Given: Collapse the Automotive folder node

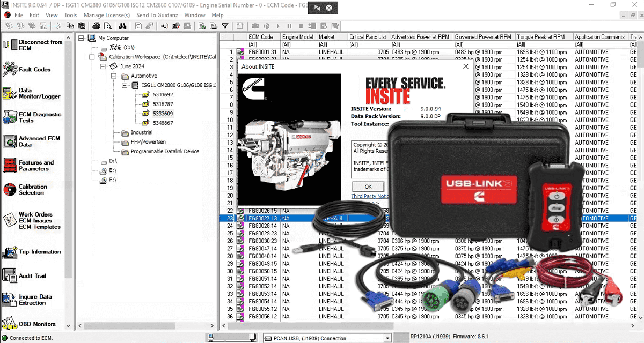Looking at the screenshot, I should pyautogui.click(x=114, y=76).
